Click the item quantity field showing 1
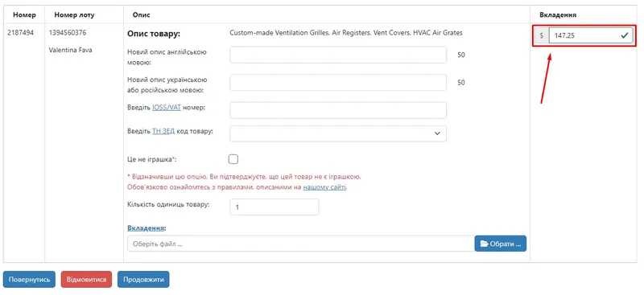The height and width of the screenshot is (295, 644). pyautogui.click(x=275, y=207)
